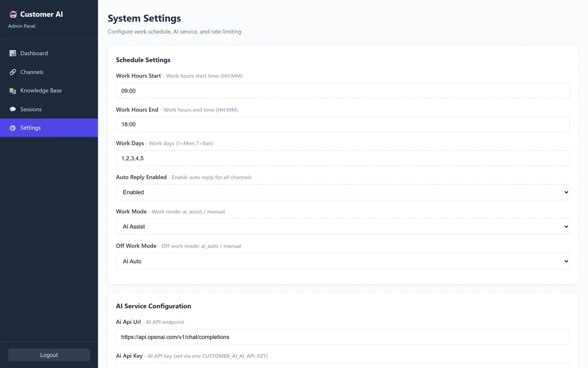This screenshot has height=368, width=588.
Task: Click the Off Work Mode label
Action: point(136,246)
